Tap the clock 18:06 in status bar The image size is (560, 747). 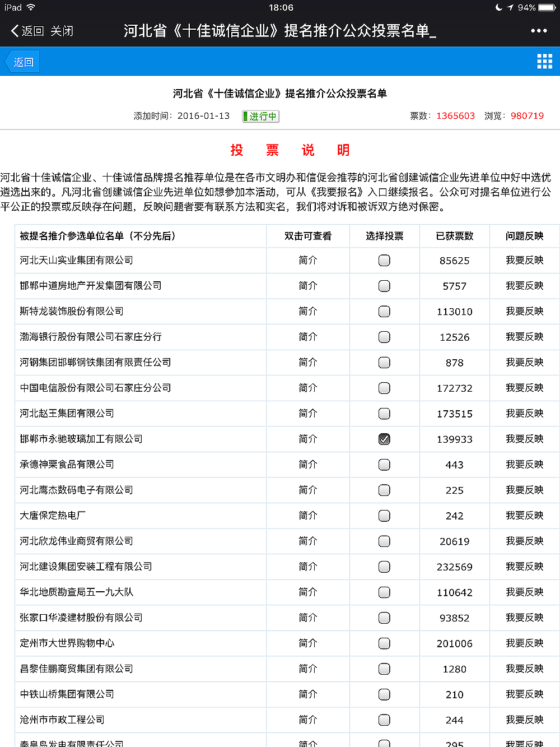tap(281, 7)
